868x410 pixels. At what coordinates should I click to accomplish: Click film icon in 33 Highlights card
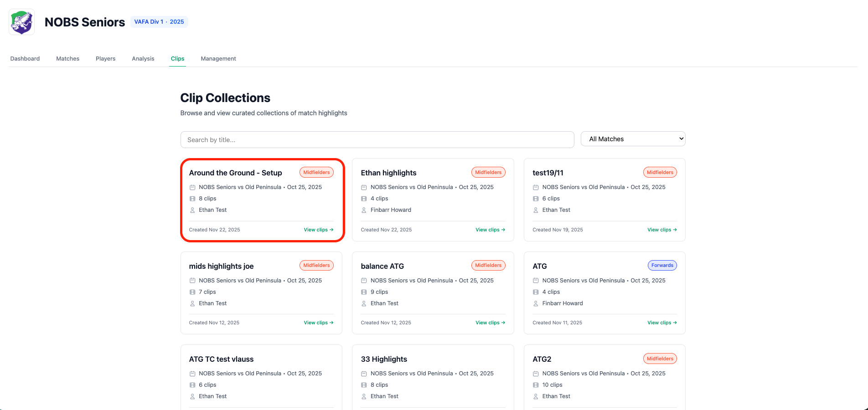364,385
